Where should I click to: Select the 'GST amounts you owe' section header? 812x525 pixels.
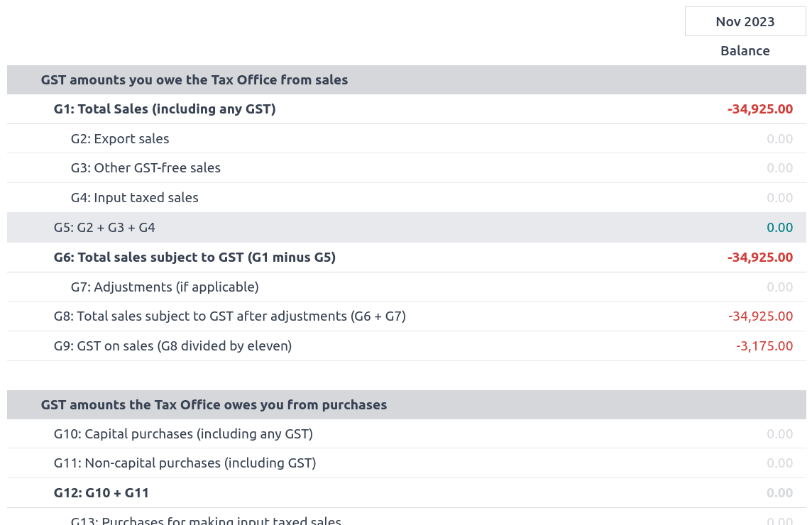click(194, 80)
